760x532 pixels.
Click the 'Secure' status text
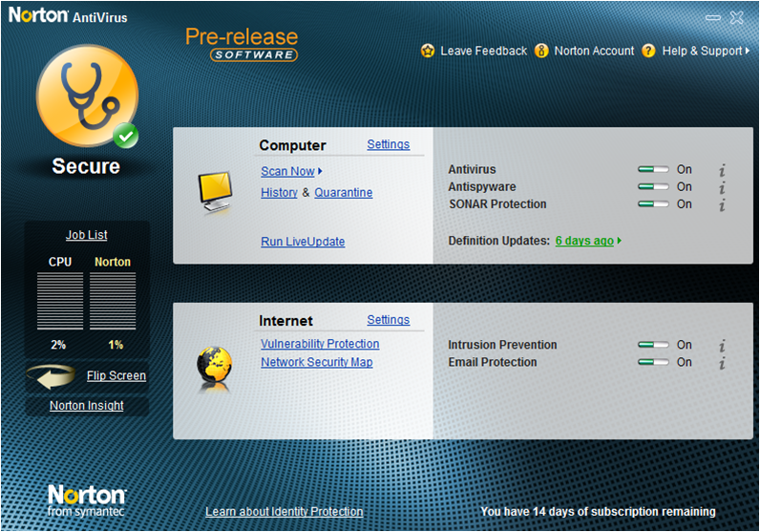click(86, 166)
